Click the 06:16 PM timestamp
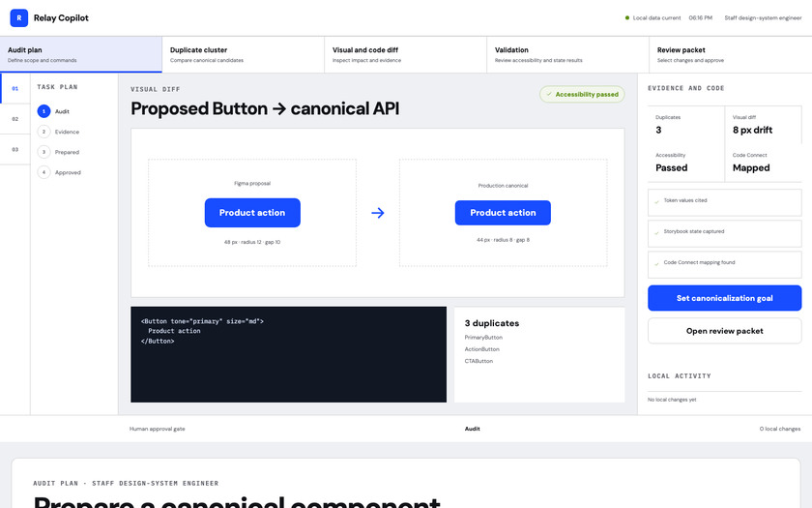This screenshot has height=508, width=812. (x=700, y=17)
